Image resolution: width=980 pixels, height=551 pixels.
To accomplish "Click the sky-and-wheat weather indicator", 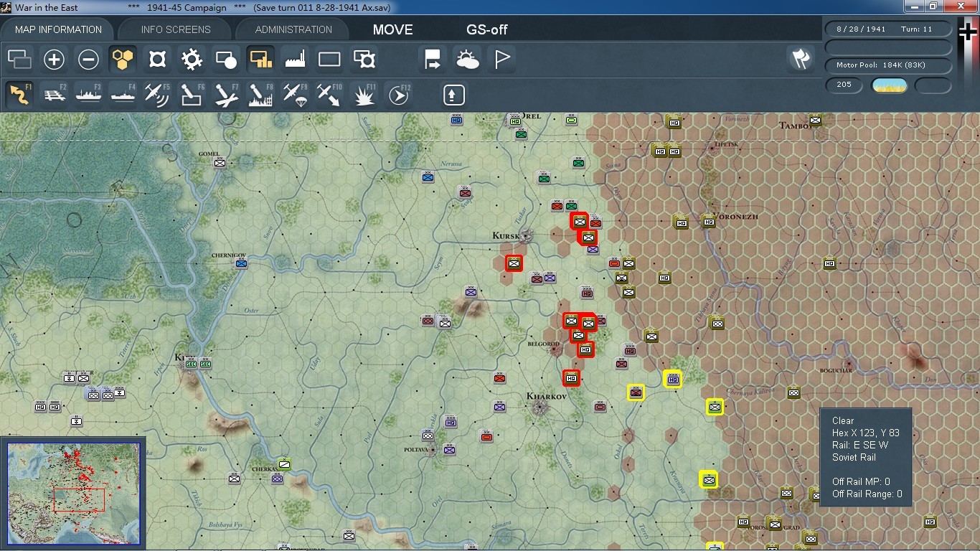I will 889,85.
